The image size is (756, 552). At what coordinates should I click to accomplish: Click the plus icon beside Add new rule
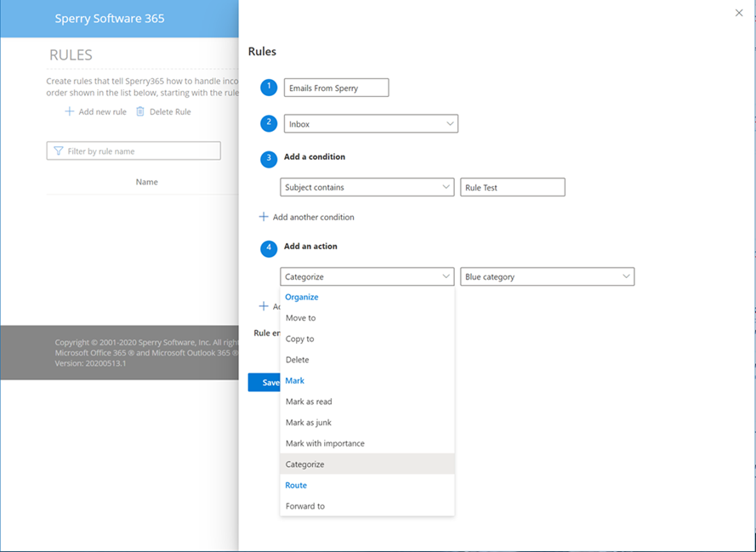[70, 111]
